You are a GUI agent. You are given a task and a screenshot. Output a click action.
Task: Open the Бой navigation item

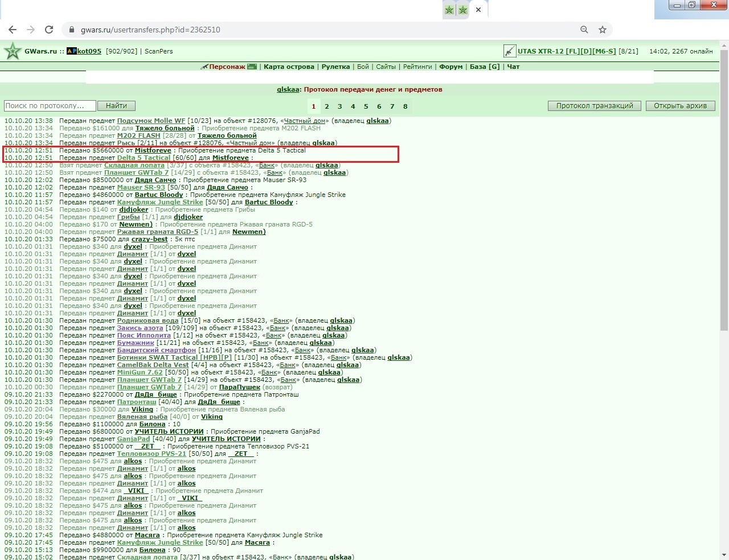pos(363,67)
